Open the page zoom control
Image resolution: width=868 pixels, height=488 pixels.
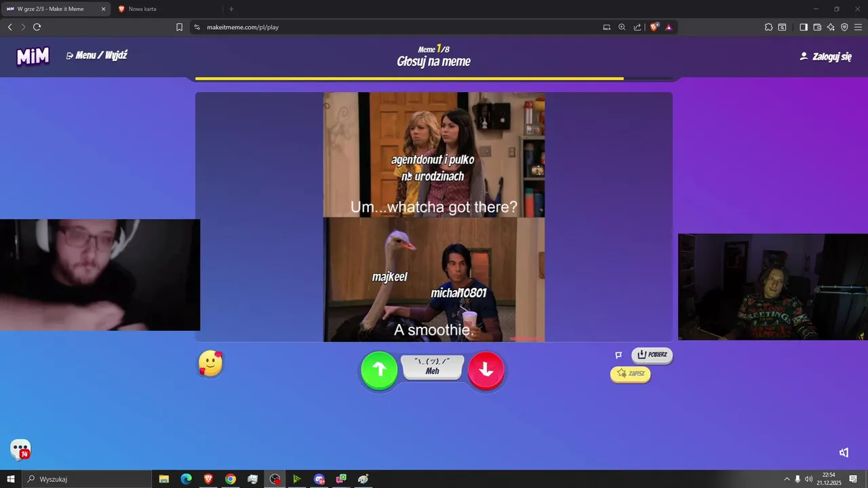(622, 27)
